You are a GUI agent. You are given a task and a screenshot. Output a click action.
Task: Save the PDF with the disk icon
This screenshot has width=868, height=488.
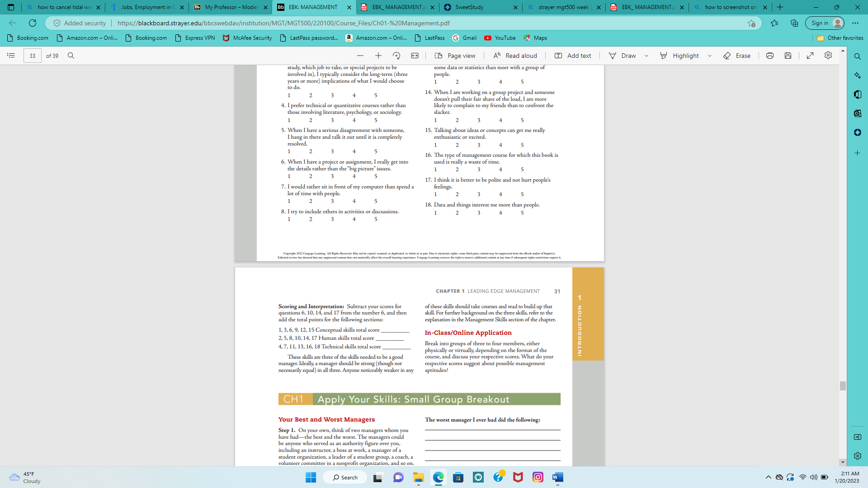point(788,56)
